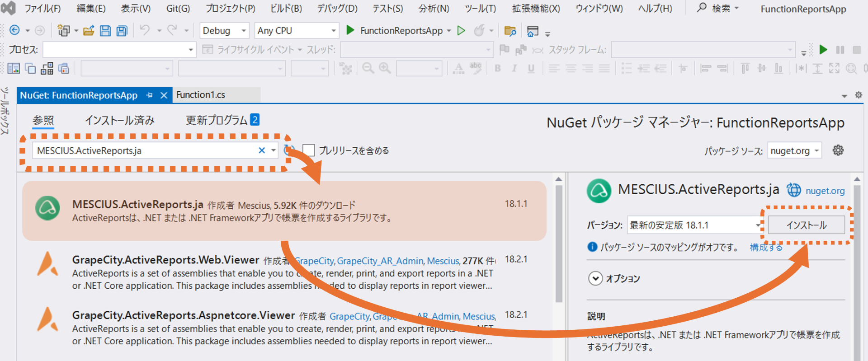Open the バージョン 最新の安定版 18.1.1 dropdown
The height and width of the screenshot is (361, 868).
[x=695, y=225]
